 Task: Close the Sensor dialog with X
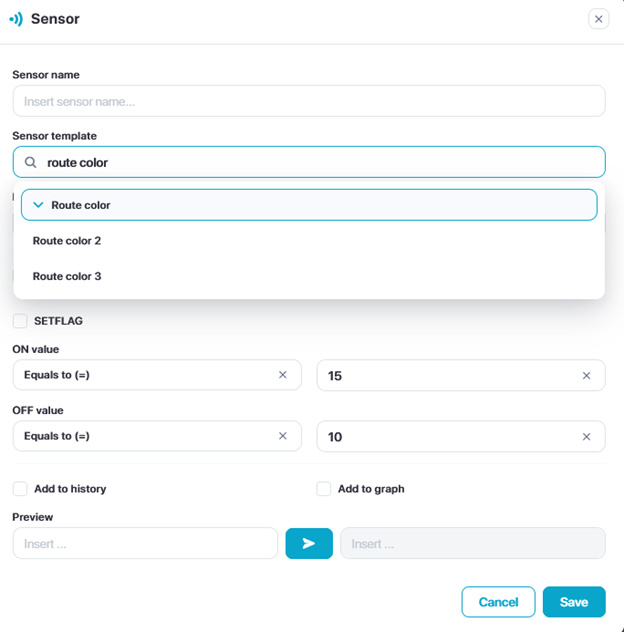tap(598, 19)
